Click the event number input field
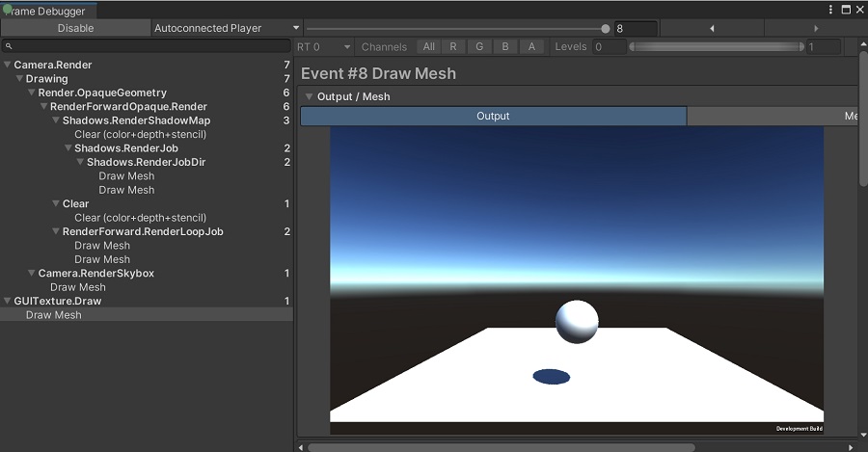This screenshot has width=868, height=452. click(x=635, y=29)
